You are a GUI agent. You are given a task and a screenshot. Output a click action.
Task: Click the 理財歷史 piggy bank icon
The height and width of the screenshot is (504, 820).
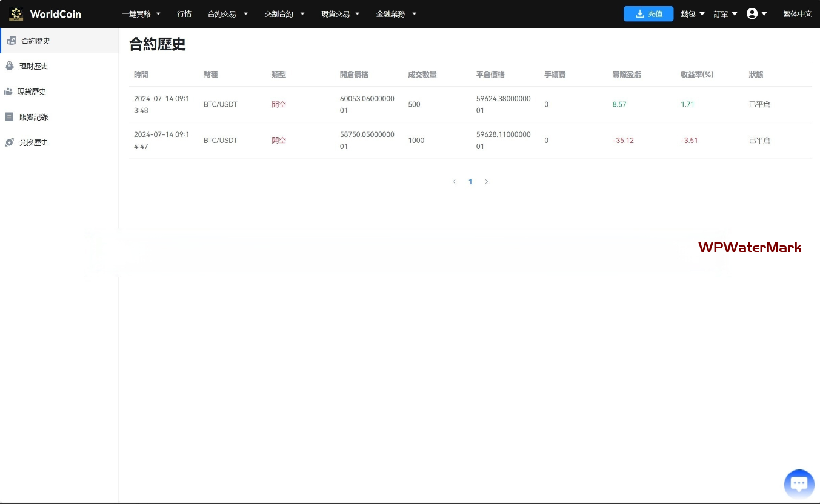tap(9, 66)
